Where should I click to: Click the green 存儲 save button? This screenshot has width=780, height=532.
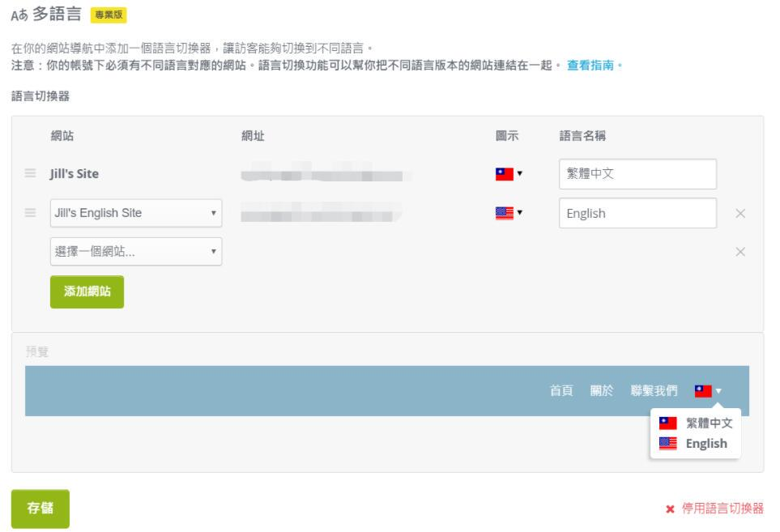click(x=40, y=509)
